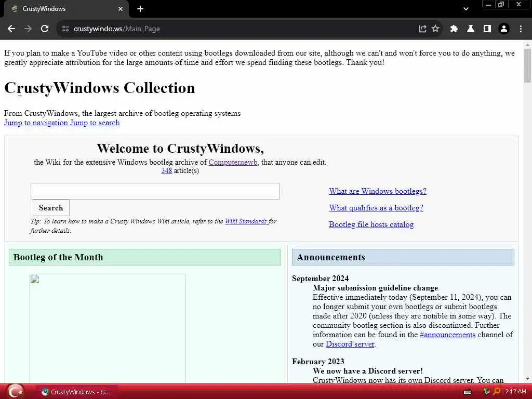Open the #announcements channel link
Screen dimensions: 532x399
(447, 335)
